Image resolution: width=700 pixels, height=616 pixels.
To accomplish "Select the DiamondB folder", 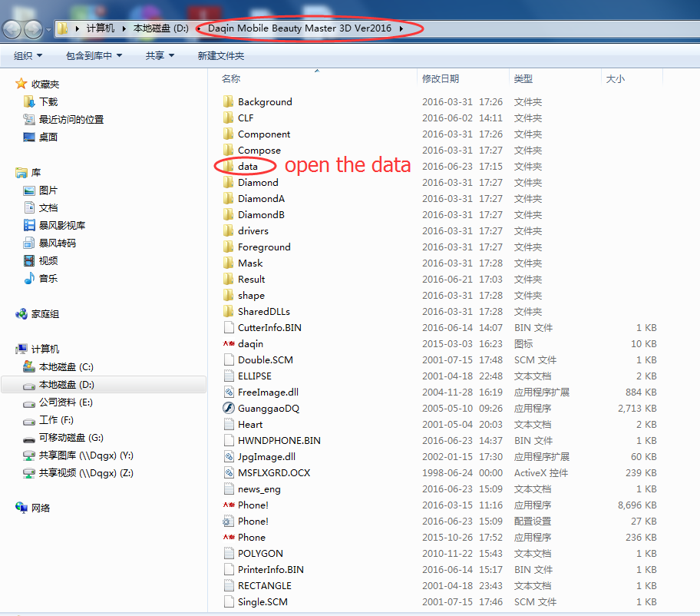I will 261,214.
